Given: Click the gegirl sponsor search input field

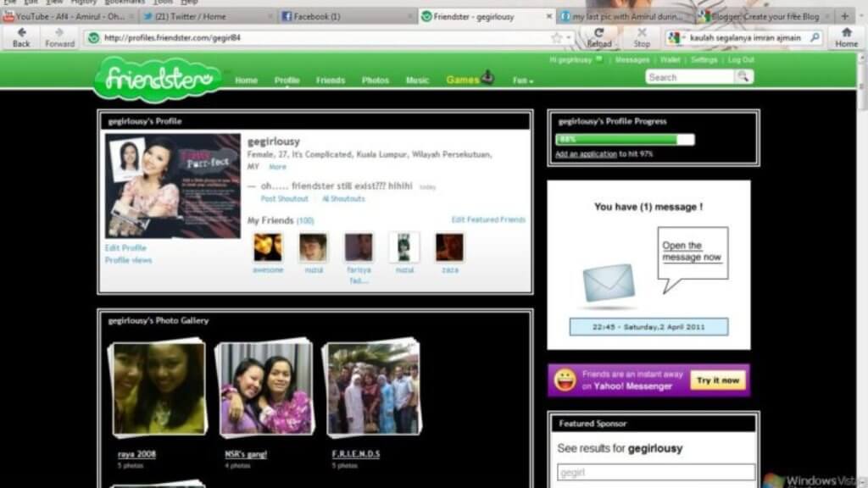Looking at the screenshot, I should coord(653,472).
